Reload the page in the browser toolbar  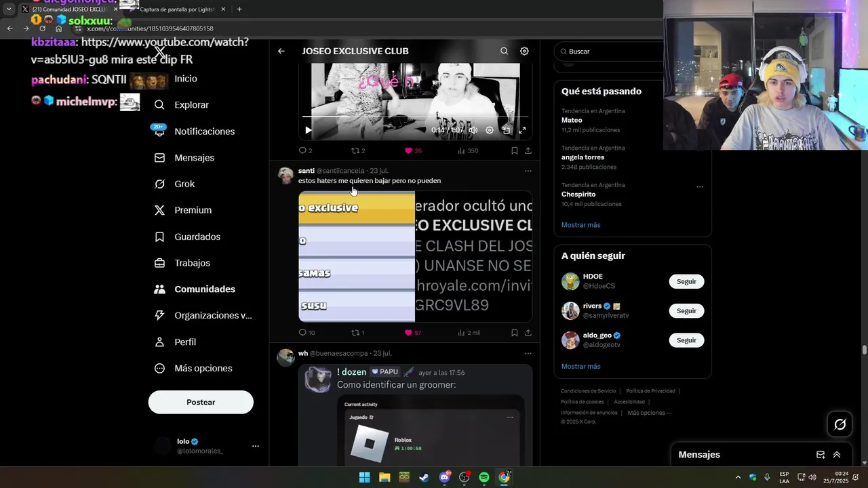pos(42,28)
